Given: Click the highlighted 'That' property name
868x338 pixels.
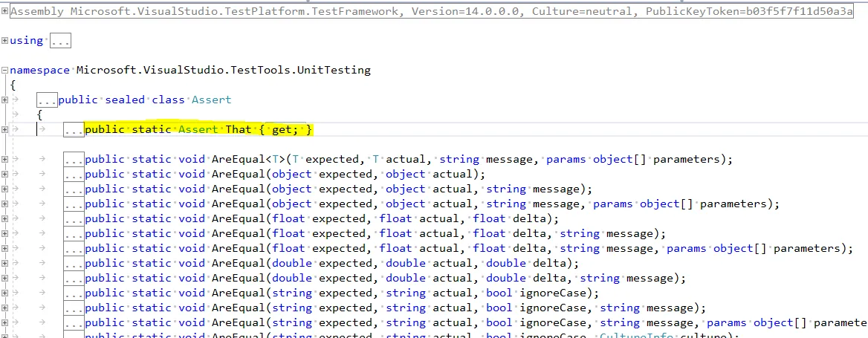Looking at the screenshot, I should click(x=239, y=130).
